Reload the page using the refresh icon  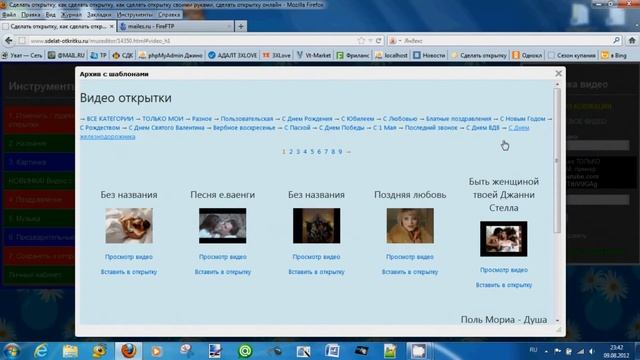tap(379, 40)
